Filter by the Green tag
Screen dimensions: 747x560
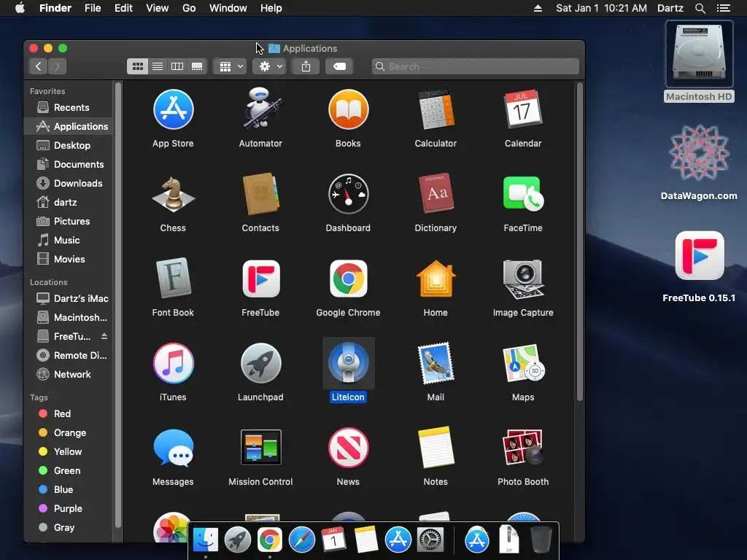(x=68, y=470)
